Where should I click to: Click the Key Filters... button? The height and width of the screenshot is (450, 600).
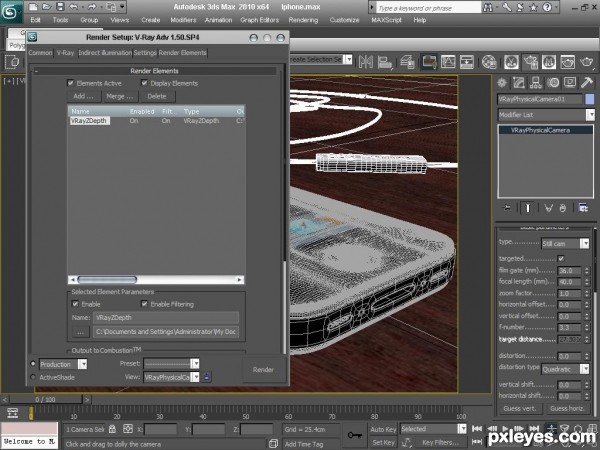pyautogui.click(x=440, y=442)
